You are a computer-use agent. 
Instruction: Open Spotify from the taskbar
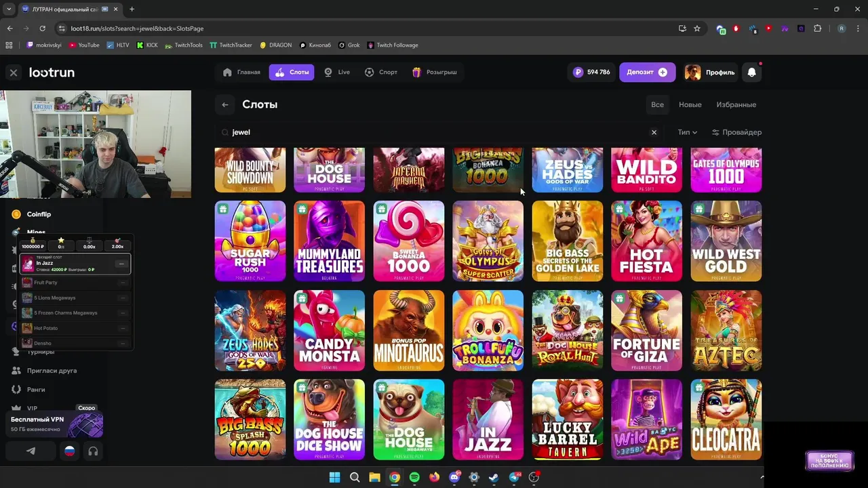[414, 477]
